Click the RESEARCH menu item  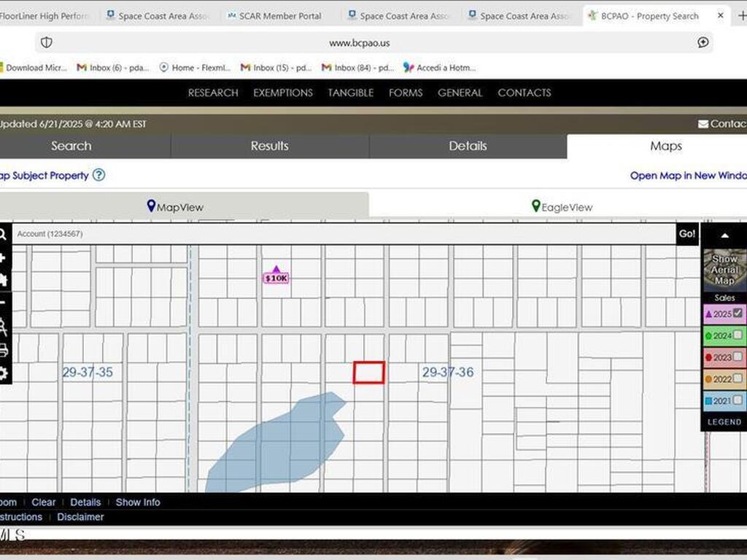(212, 93)
